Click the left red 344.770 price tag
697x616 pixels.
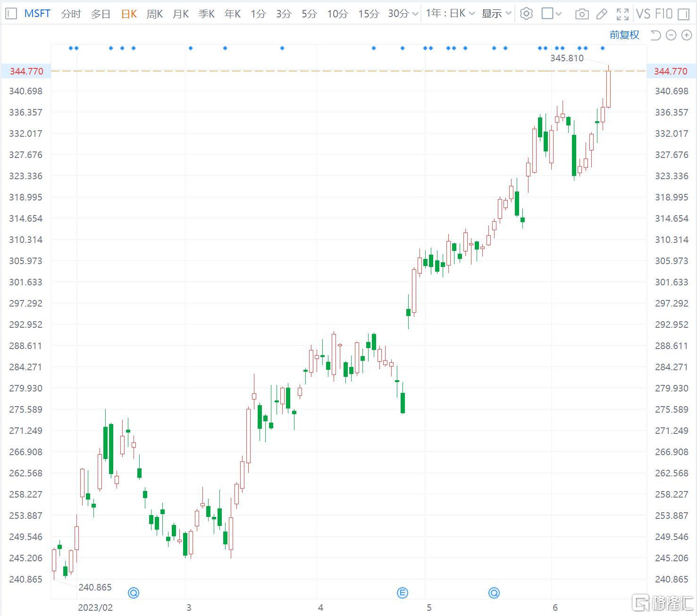click(26, 71)
